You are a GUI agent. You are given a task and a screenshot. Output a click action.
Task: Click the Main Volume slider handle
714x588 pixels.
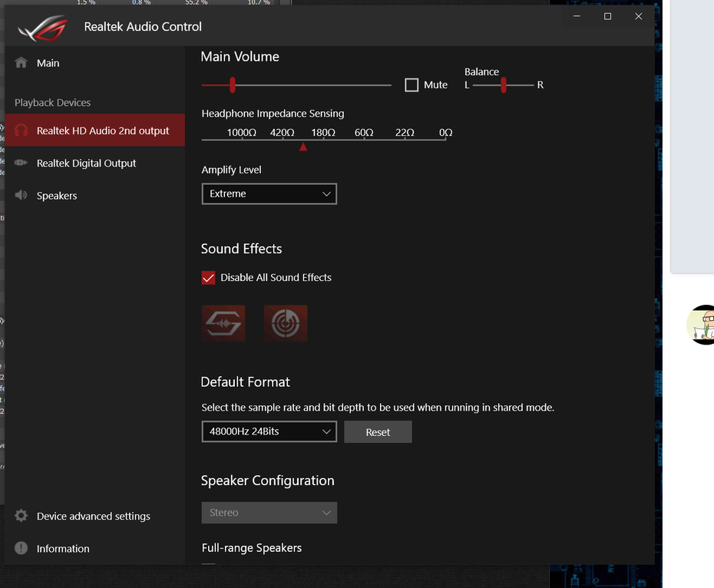click(x=232, y=85)
